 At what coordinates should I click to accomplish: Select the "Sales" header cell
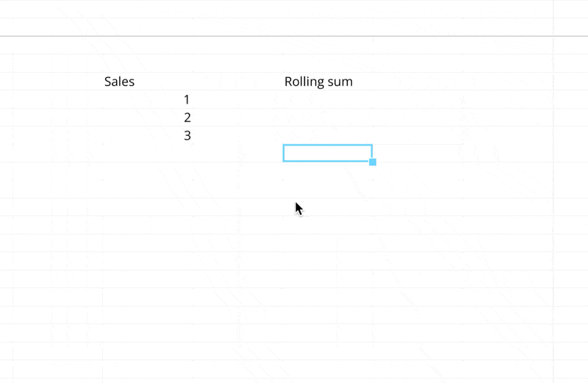(147, 82)
